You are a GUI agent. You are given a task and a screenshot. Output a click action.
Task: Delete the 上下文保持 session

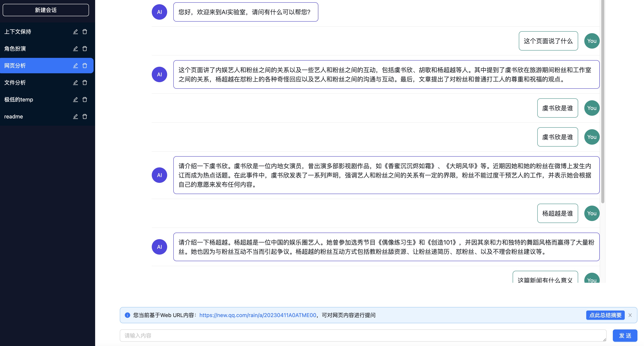point(85,32)
